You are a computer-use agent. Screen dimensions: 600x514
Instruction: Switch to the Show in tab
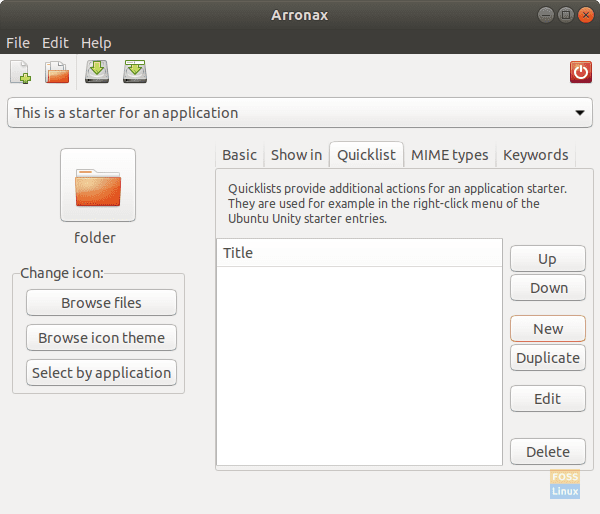pyautogui.click(x=296, y=155)
